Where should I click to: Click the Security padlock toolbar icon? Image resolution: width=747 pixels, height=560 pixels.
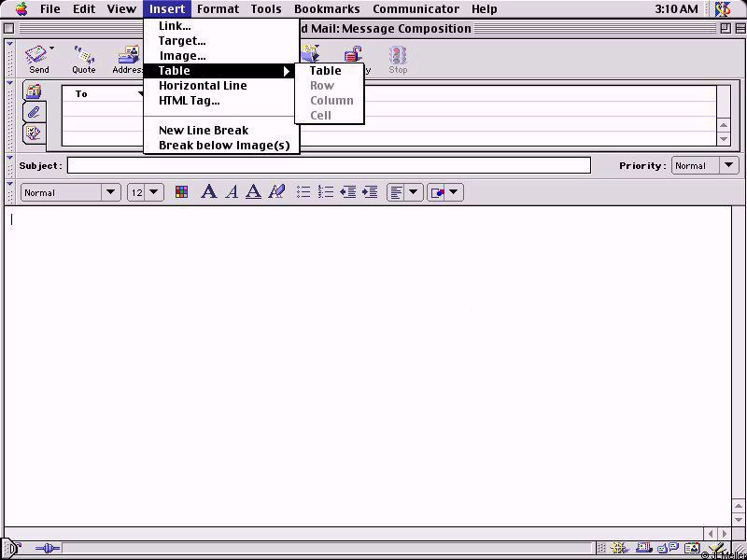pyautogui.click(x=353, y=54)
